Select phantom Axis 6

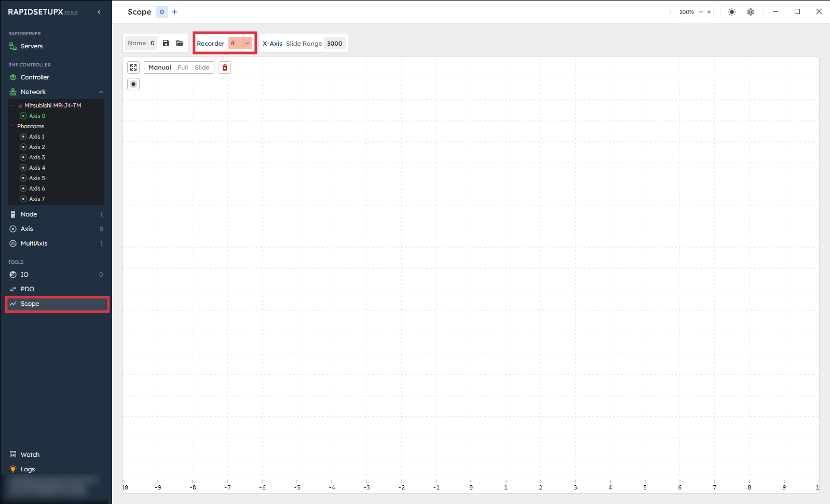37,188
